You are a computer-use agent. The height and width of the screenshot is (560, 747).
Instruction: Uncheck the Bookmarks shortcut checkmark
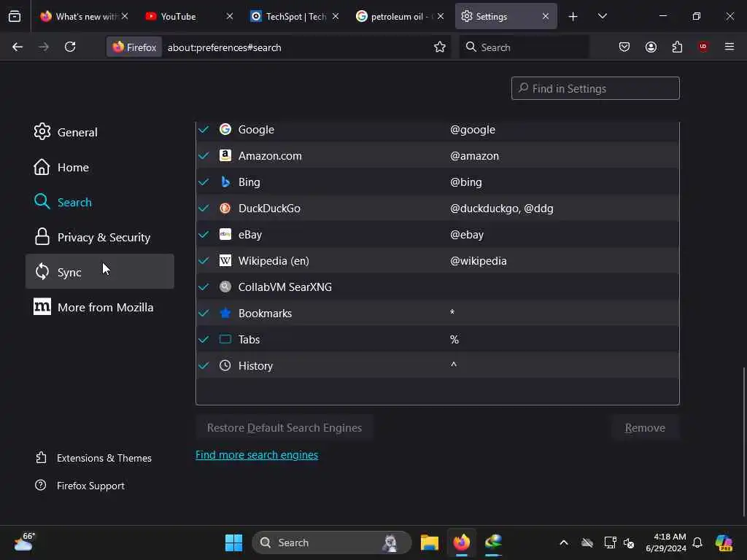click(x=204, y=313)
